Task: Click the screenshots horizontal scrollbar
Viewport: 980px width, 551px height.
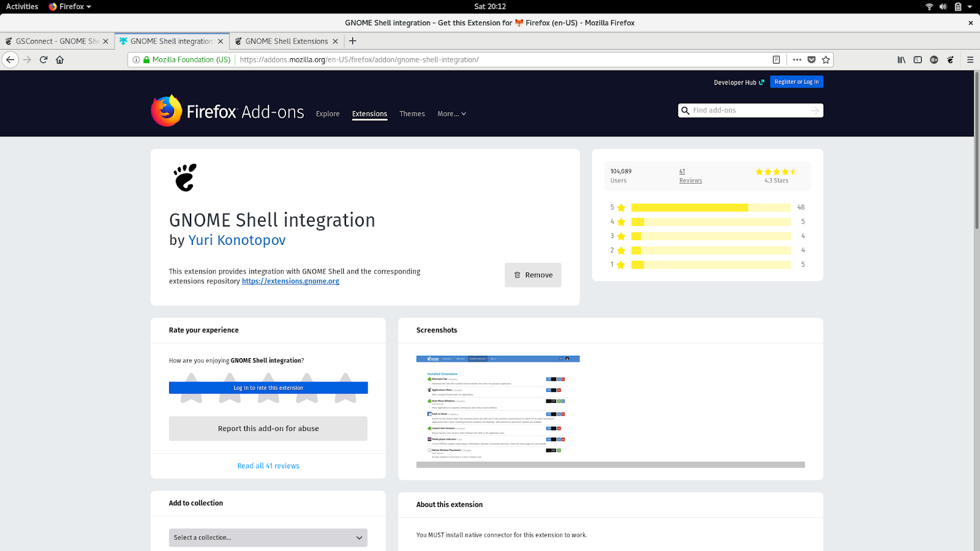Action: click(x=611, y=465)
